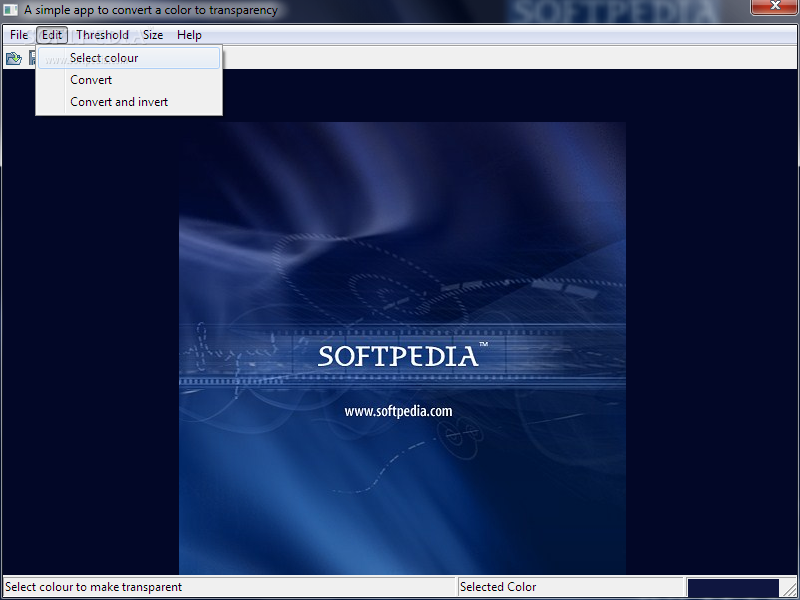Choose the Convert menu entry
The image size is (800, 600).
(x=129, y=80)
